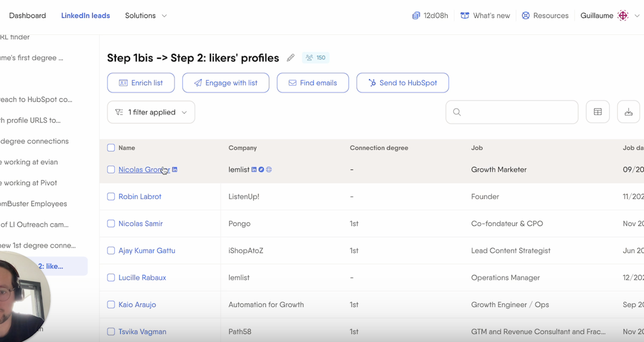Select highlighted sidebar item '2: like...'
This screenshot has height=342, width=644.
pos(51,266)
